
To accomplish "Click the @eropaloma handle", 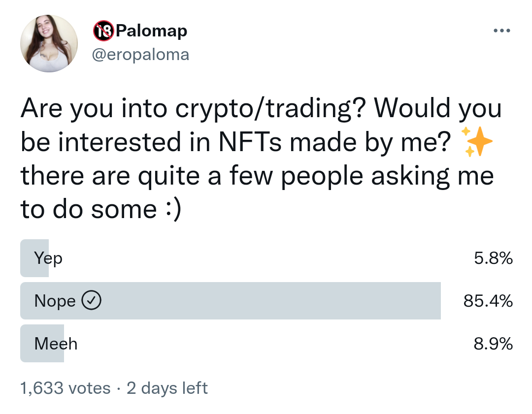I will coord(141,54).
